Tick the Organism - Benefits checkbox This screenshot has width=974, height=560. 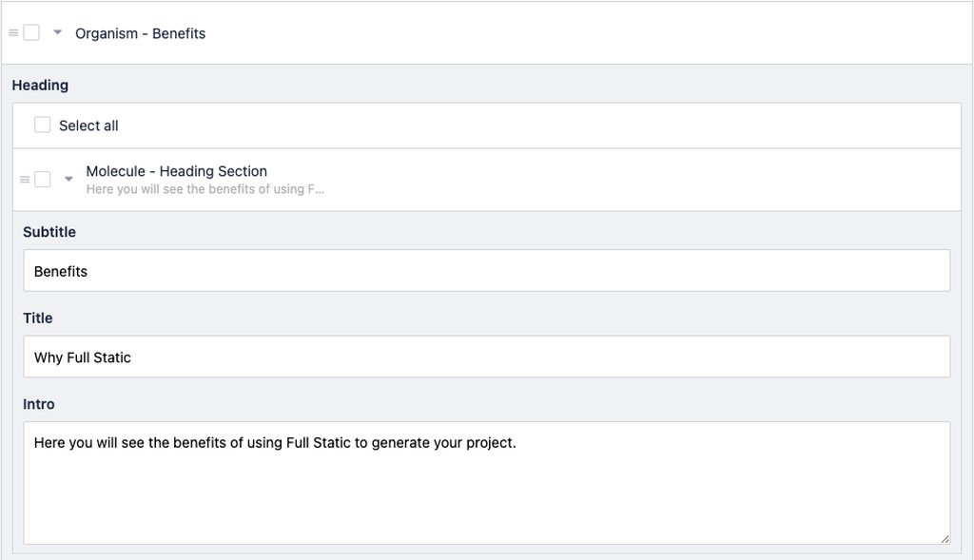click(x=31, y=32)
